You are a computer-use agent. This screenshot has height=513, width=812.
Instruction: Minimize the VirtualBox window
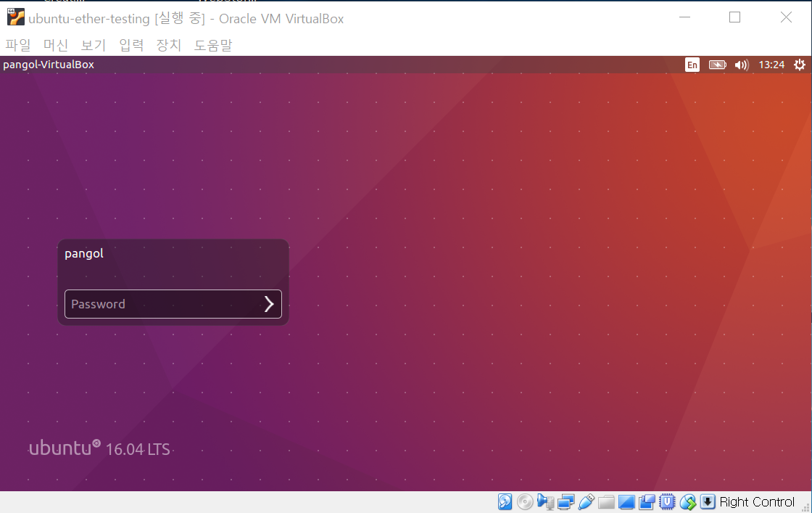coord(684,17)
